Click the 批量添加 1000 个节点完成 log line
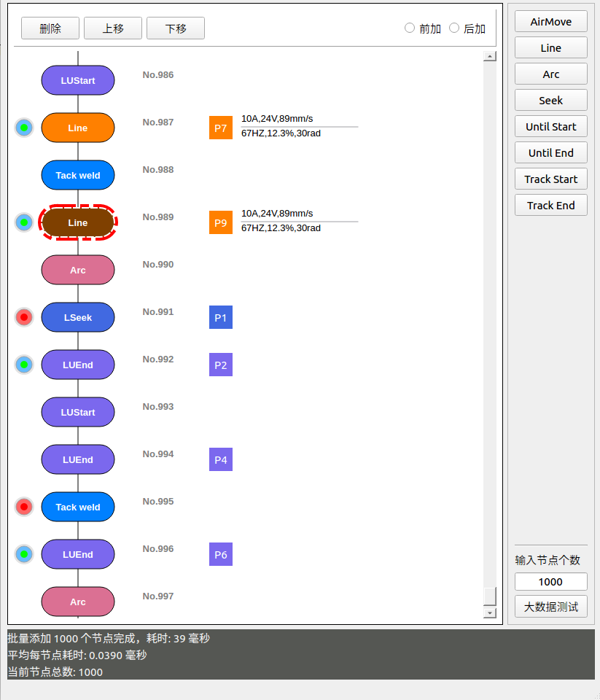The height and width of the screenshot is (700, 600). point(109,638)
